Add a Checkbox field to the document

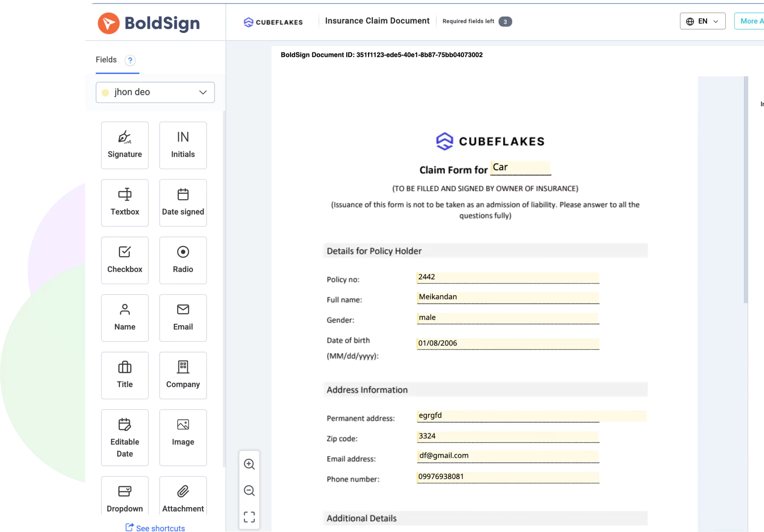[x=124, y=260]
